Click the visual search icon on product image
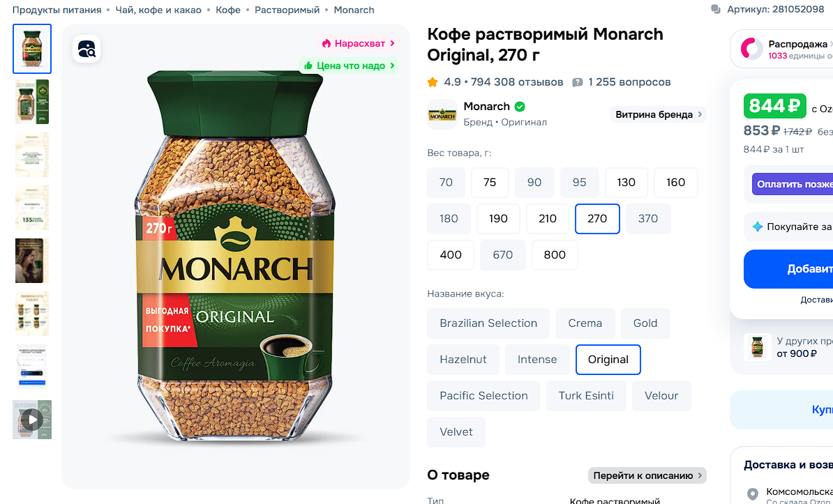 pos(87,49)
